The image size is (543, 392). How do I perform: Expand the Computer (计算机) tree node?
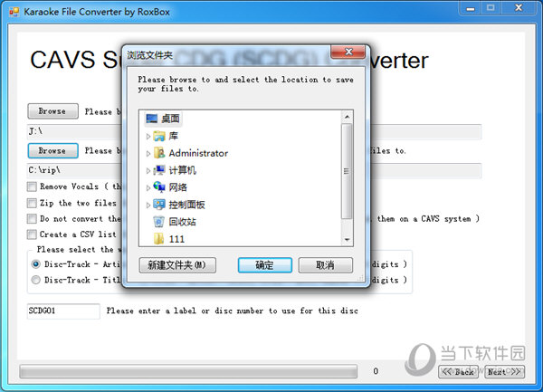coord(148,171)
